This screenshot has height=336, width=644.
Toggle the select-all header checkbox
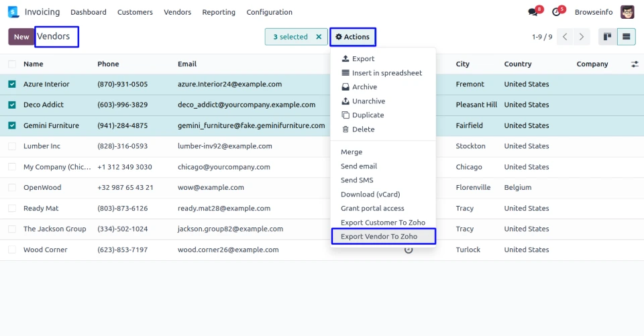tap(12, 64)
